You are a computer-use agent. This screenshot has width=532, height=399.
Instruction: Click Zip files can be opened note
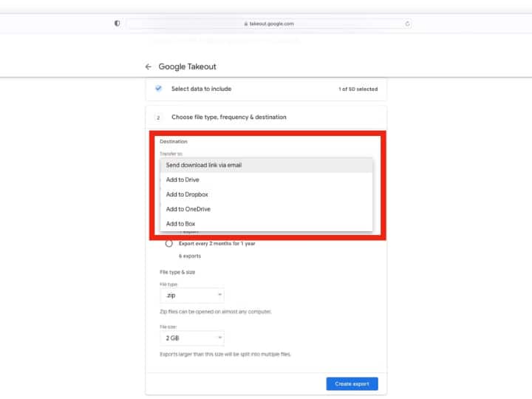216,312
